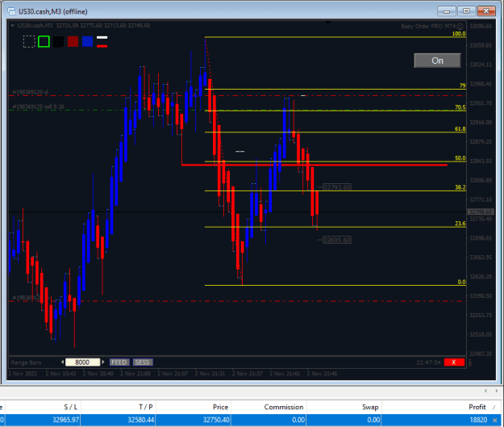Click the 61.8 Fibonacci level label
Screen dimensions: 504x427
[x=460, y=128]
